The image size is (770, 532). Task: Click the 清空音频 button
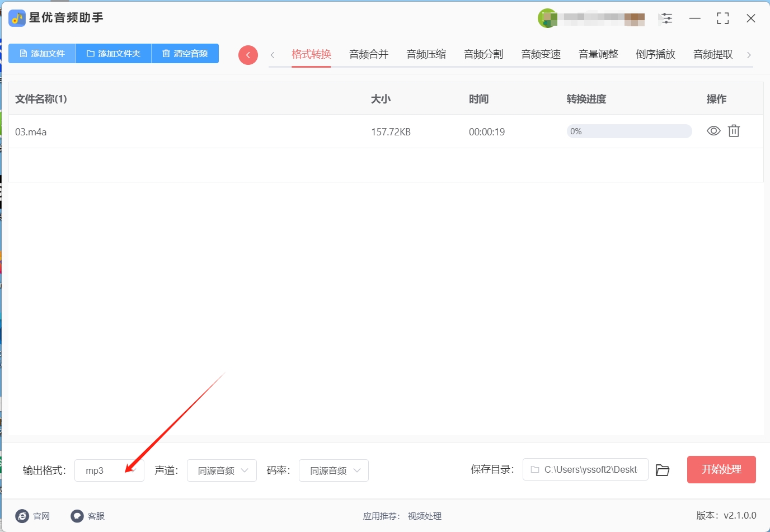click(x=185, y=54)
